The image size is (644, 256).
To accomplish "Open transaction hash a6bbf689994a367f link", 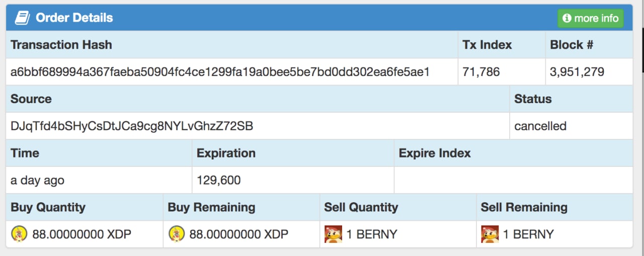I will coord(220,72).
